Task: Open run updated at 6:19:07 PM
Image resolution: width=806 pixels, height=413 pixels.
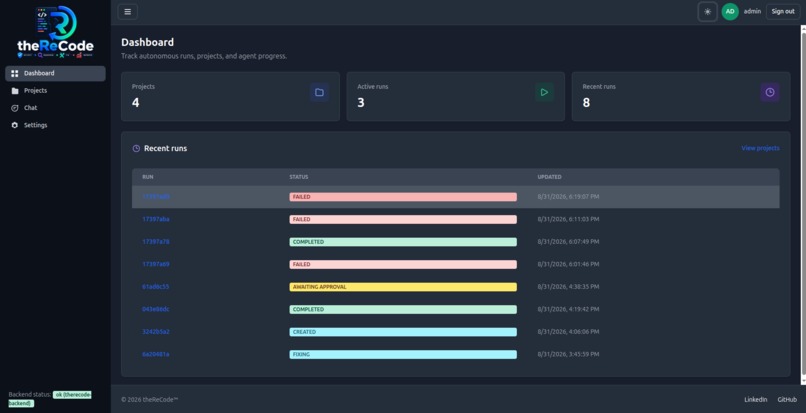Action: point(156,197)
